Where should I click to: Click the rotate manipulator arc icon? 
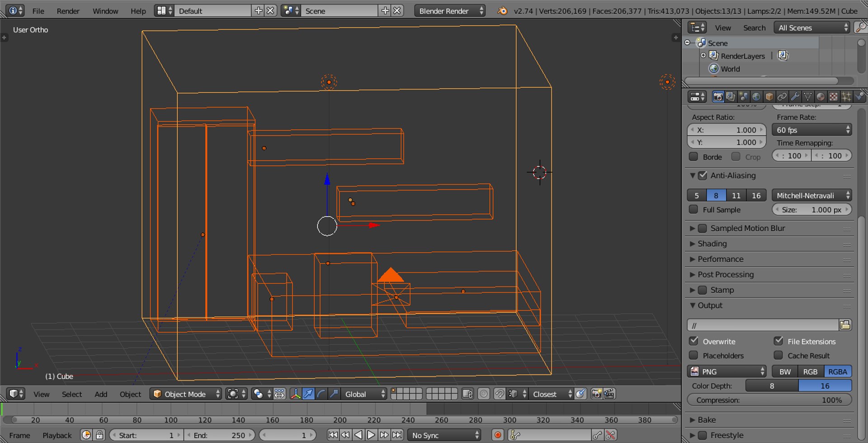click(321, 394)
